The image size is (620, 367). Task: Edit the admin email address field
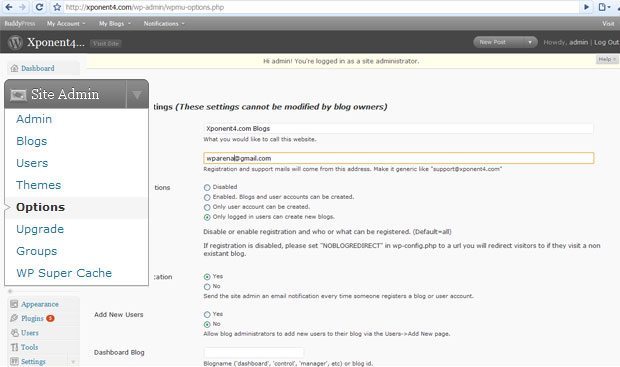point(399,158)
